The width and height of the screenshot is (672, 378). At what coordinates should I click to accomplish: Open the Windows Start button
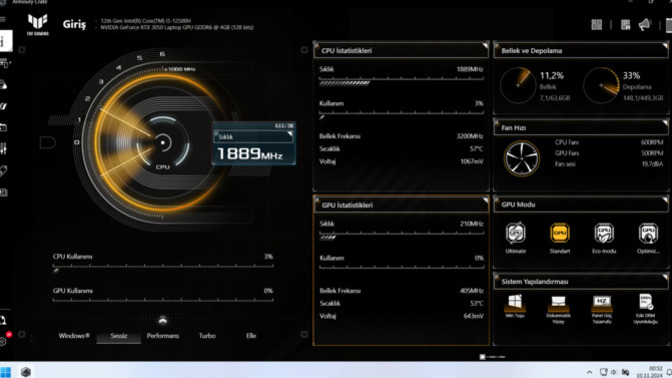click(6, 372)
